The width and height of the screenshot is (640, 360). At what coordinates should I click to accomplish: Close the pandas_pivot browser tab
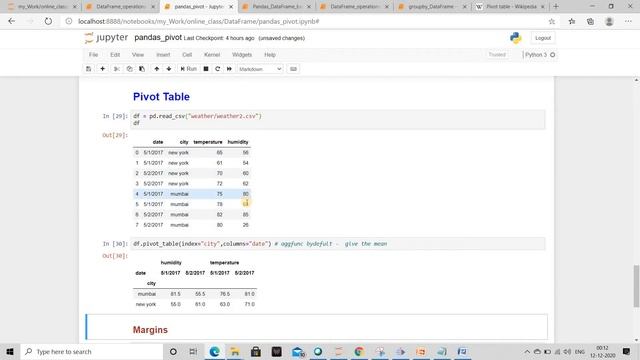231,7
